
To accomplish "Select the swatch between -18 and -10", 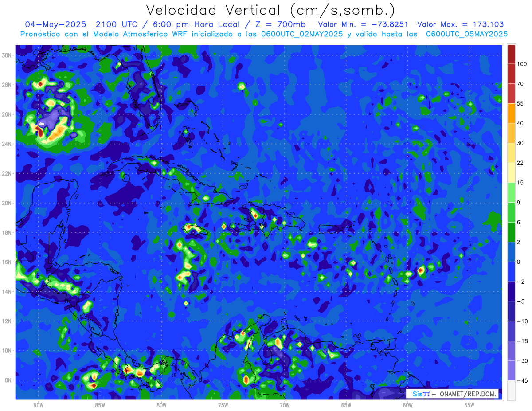I will pyautogui.click(x=512, y=331).
